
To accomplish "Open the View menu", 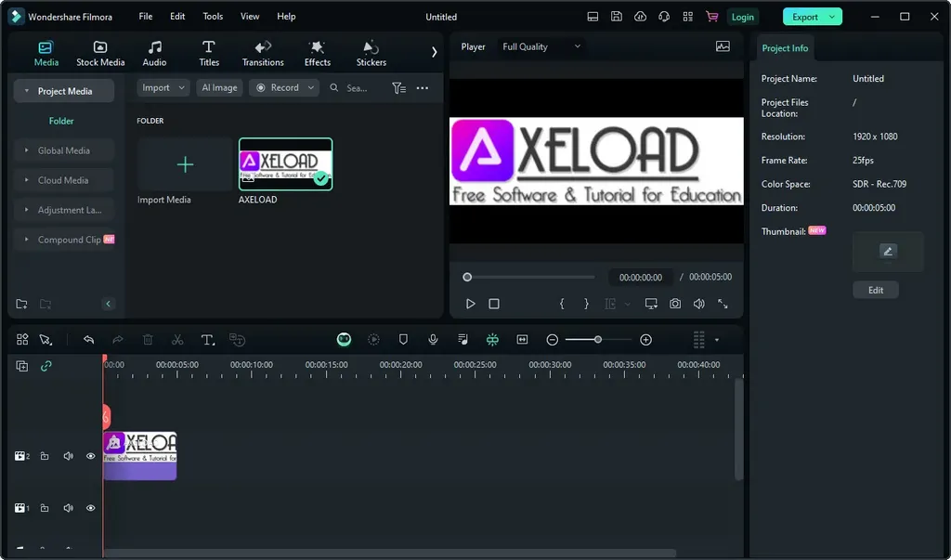I will click(249, 17).
